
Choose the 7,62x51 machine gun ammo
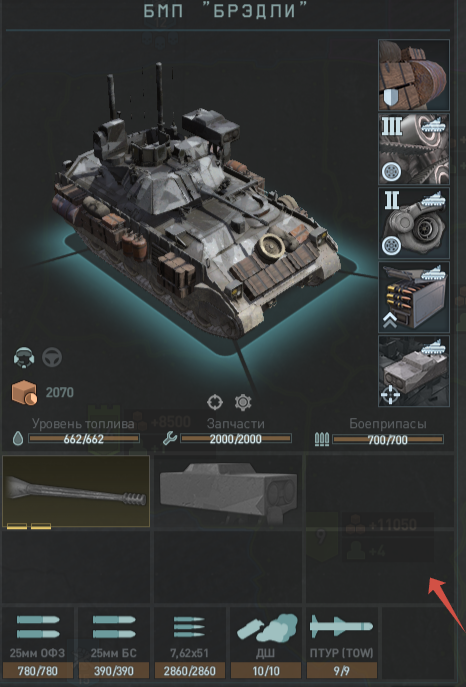tap(190, 643)
